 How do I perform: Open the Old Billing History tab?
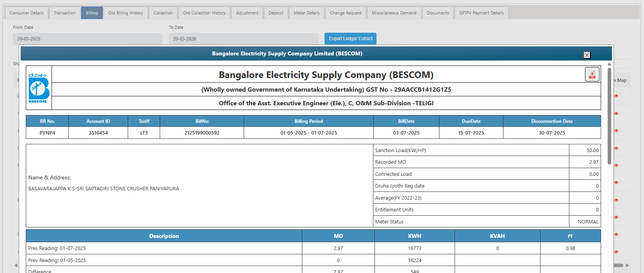coord(126,13)
